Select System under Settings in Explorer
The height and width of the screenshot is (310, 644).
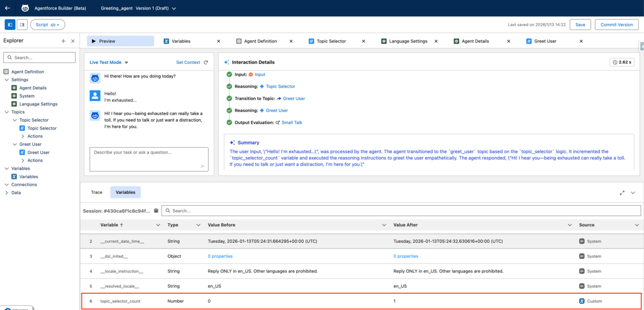pos(27,96)
